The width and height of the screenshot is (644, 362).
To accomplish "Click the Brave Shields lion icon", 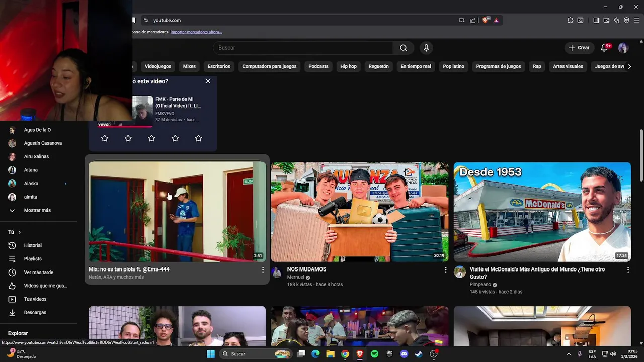I will click(x=485, y=20).
